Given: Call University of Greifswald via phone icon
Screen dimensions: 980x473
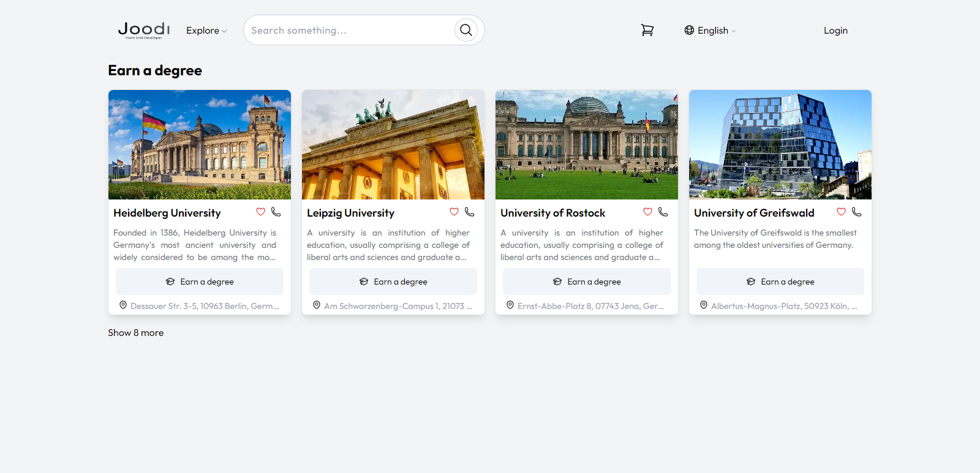Looking at the screenshot, I should point(857,212).
